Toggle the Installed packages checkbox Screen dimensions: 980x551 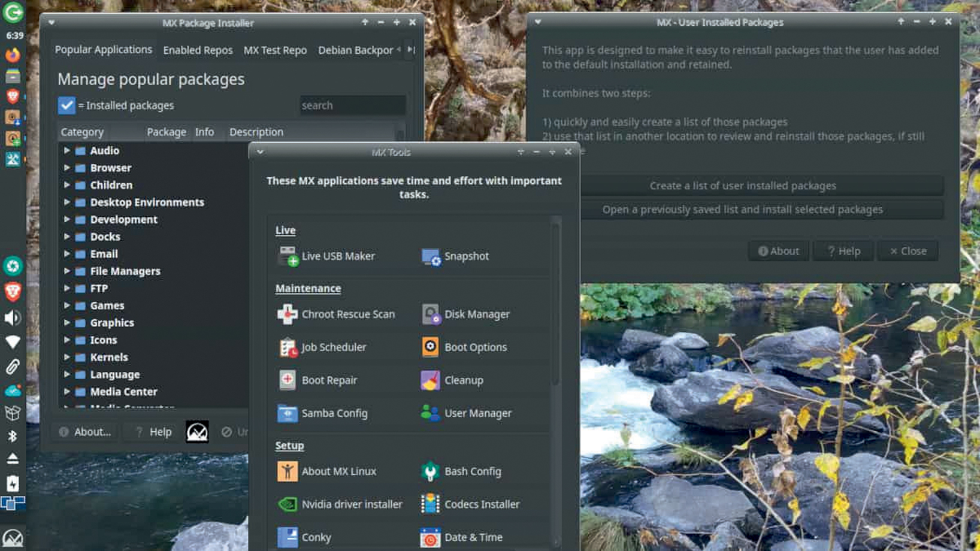(66, 105)
